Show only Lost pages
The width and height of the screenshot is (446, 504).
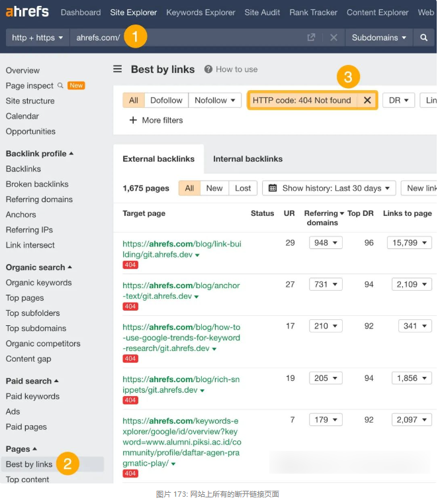[x=243, y=188]
